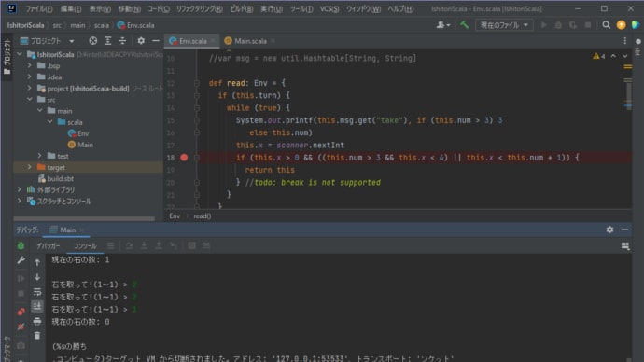Expand the target folder
The image size is (644, 362).
click(29, 167)
